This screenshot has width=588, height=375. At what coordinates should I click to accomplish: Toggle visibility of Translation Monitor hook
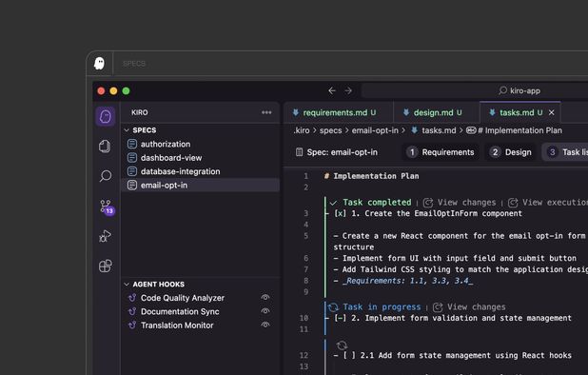[265, 325]
